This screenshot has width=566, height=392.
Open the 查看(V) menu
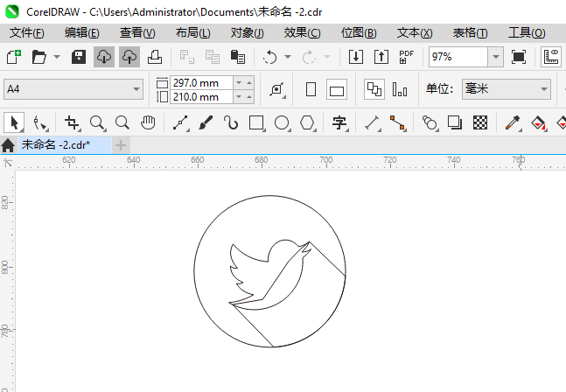click(137, 33)
